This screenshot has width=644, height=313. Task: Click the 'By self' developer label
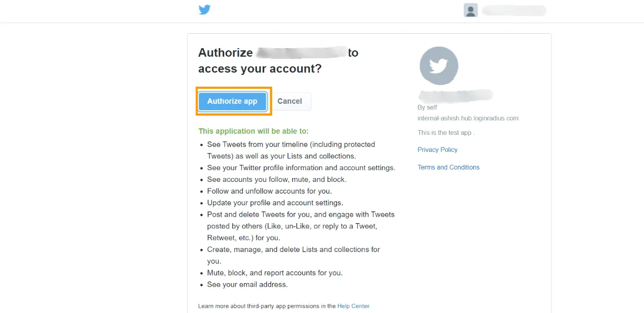coord(426,107)
